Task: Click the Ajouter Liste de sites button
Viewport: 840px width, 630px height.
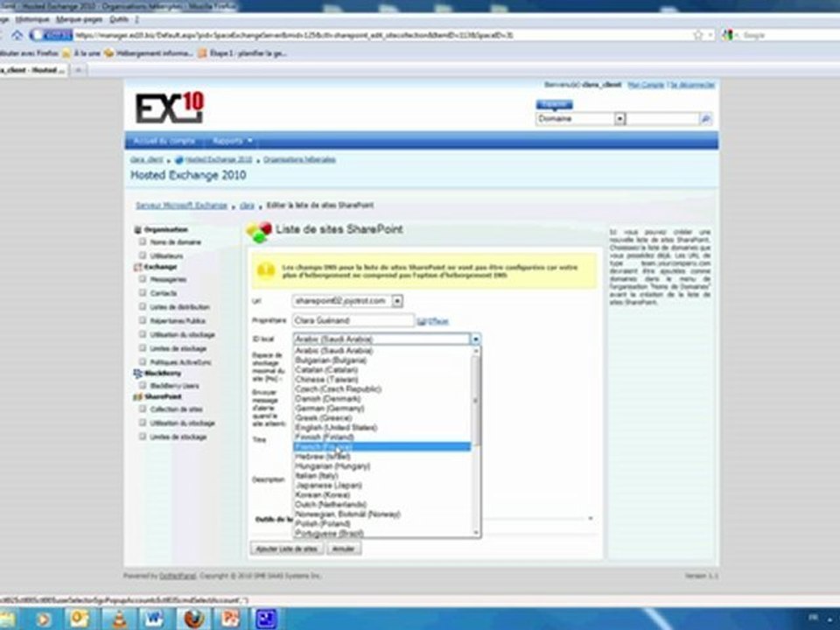Action: click(x=287, y=549)
